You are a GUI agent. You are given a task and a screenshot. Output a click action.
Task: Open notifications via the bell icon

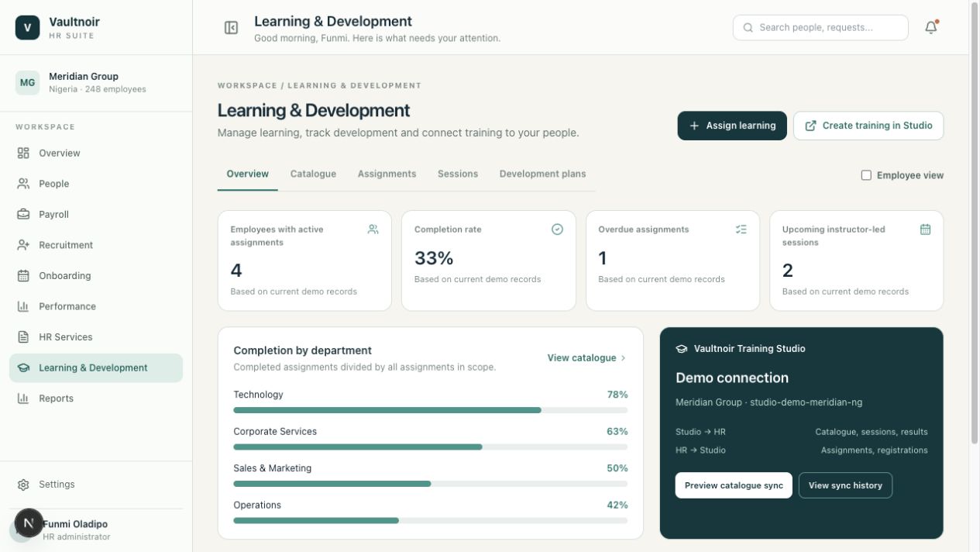931,27
